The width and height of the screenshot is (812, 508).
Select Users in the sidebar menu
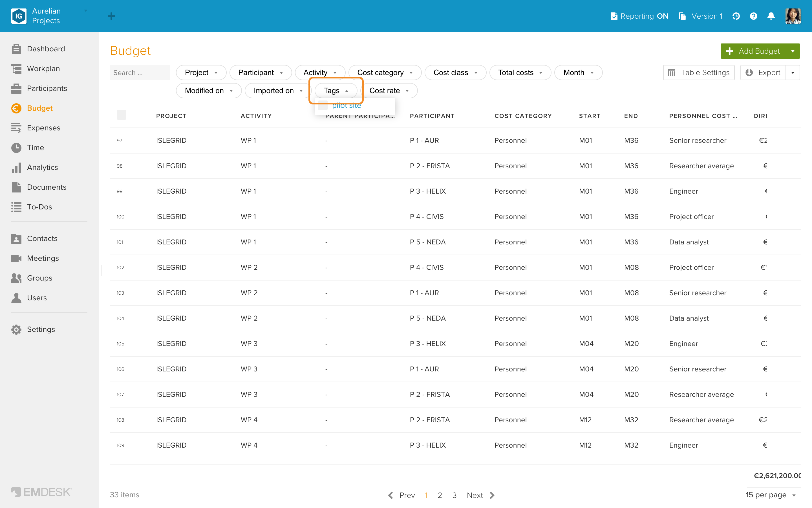pyautogui.click(x=29, y=298)
